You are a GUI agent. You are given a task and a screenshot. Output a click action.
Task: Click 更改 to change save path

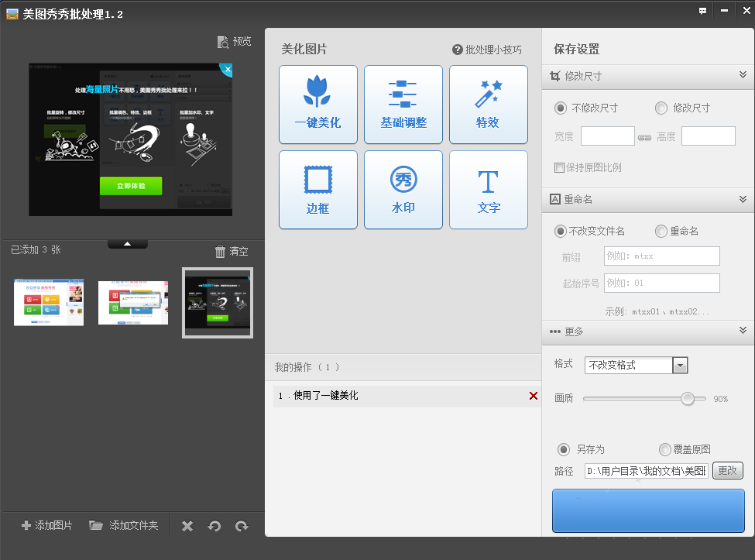tap(728, 471)
